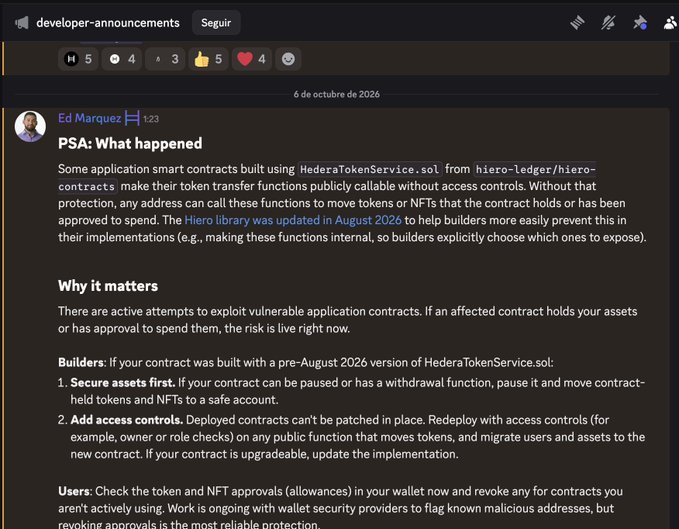The image size is (679, 529).
Task: Click the bold 'Builders' label
Action: [81, 363]
